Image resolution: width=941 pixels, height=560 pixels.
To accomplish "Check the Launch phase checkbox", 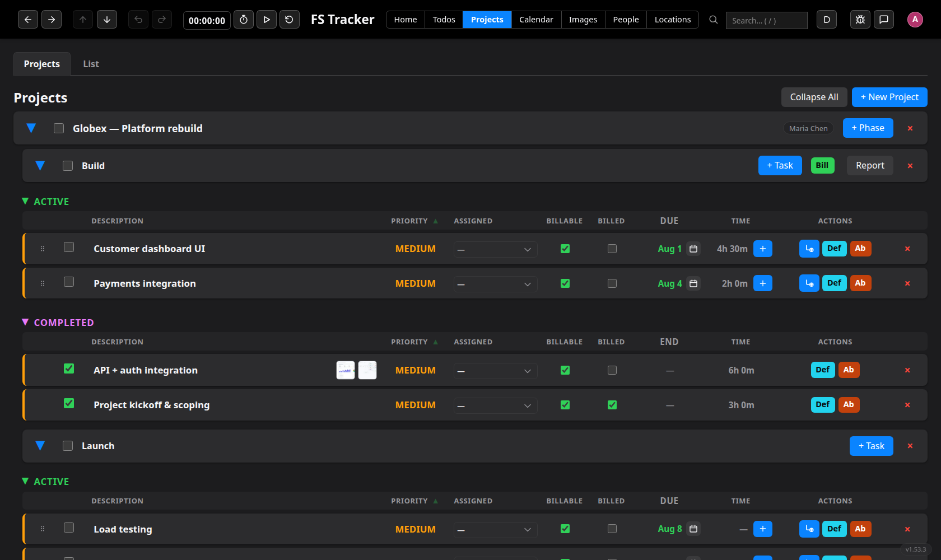I will pos(68,446).
